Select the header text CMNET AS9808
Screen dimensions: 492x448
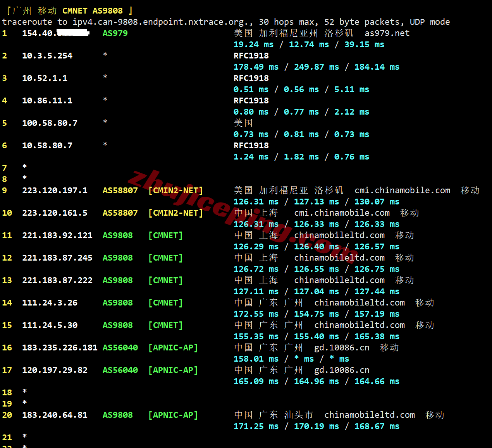click(x=93, y=11)
